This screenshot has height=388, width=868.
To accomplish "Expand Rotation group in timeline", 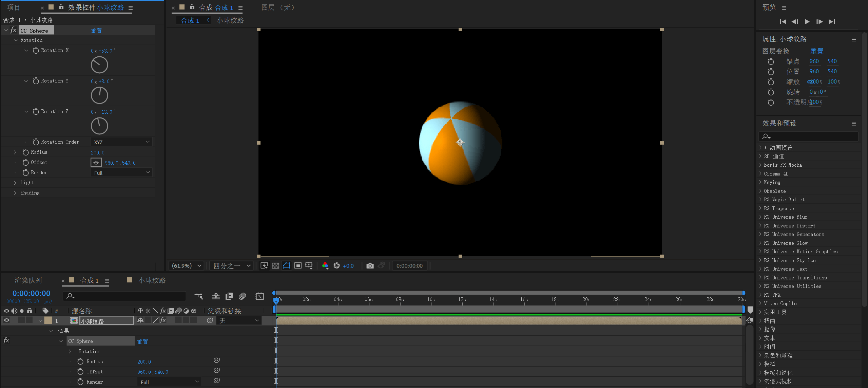I will click(x=70, y=351).
